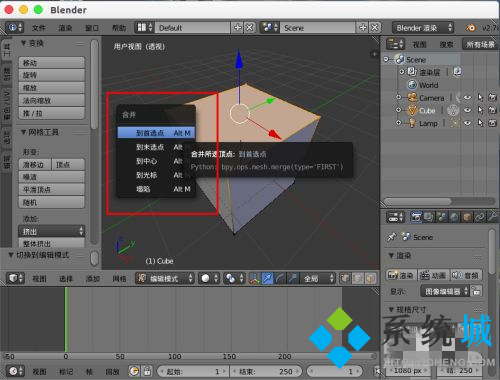Select the rotate manipulator arc icon
This screenshot has height=380, width=500.
coord(280,278)
